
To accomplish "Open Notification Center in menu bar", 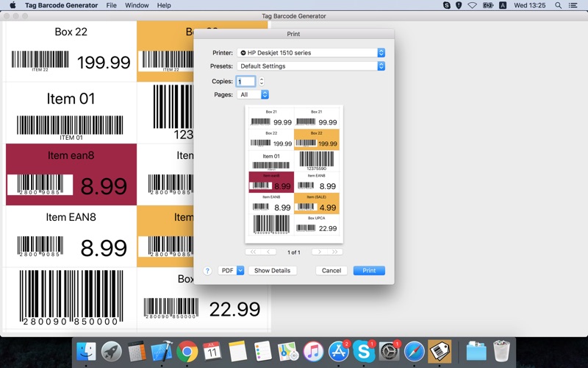I will click(573, 5).
